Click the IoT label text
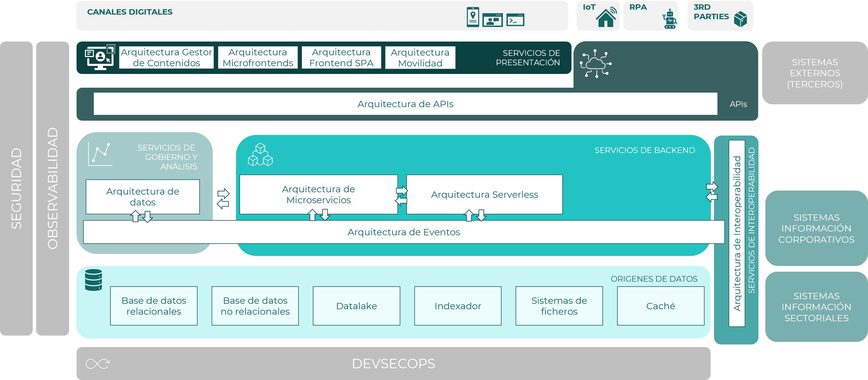 (589, 7)
